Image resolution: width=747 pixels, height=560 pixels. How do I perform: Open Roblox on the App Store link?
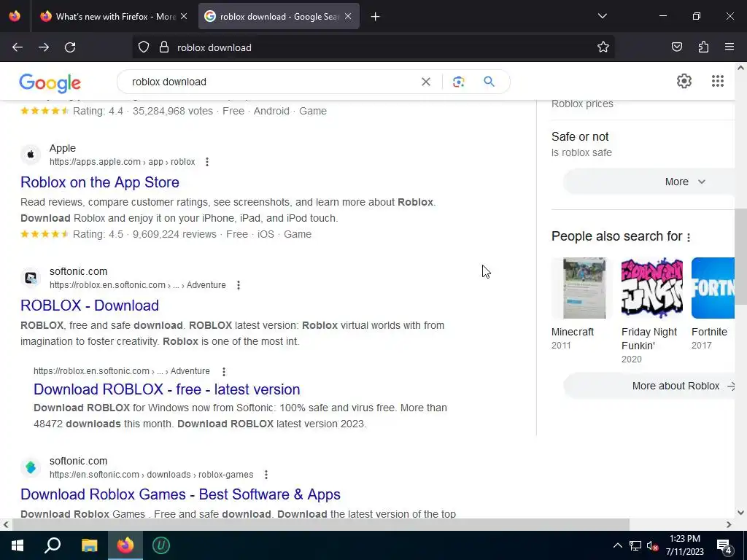pyautogui.click(x=100, y=182)
